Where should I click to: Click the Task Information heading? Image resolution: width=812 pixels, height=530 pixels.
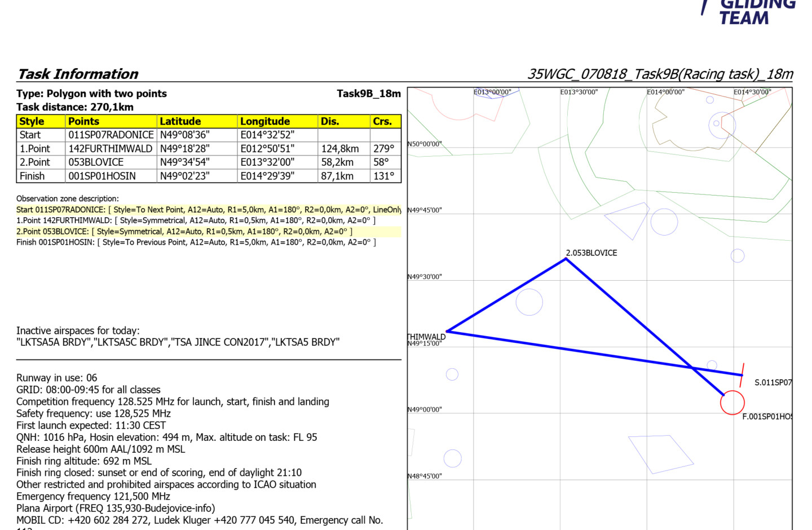78,74
